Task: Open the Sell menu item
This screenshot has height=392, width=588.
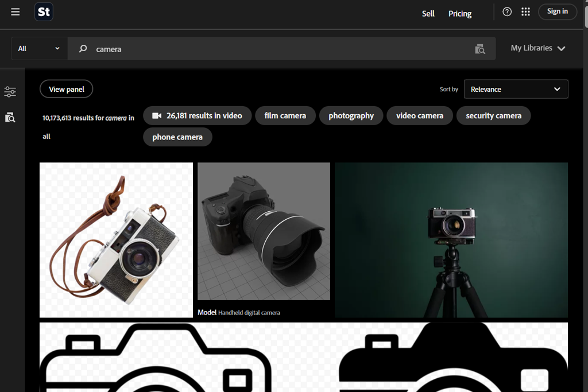Action: [428, 14]
